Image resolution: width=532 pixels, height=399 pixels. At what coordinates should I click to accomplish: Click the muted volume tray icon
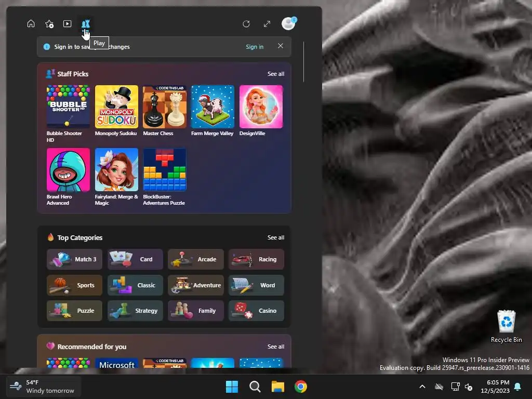tap(469, 387)
